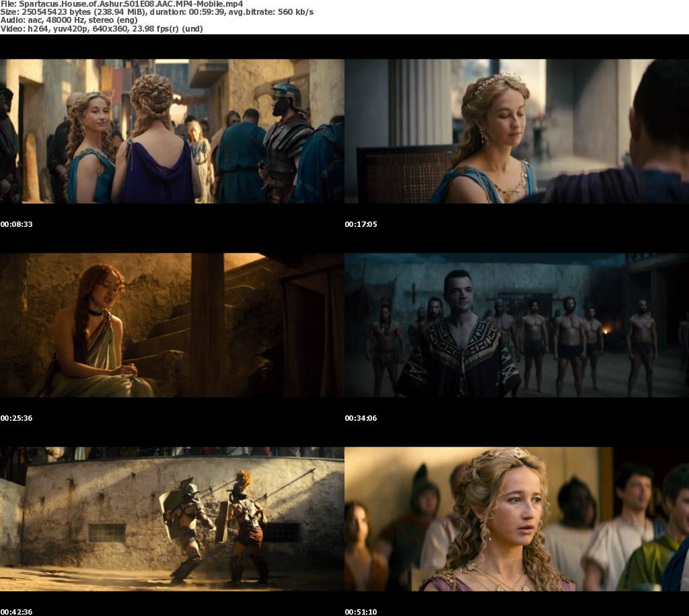
Task: Jump to the 00:42:36 timestamp
Action: [16, 612]
